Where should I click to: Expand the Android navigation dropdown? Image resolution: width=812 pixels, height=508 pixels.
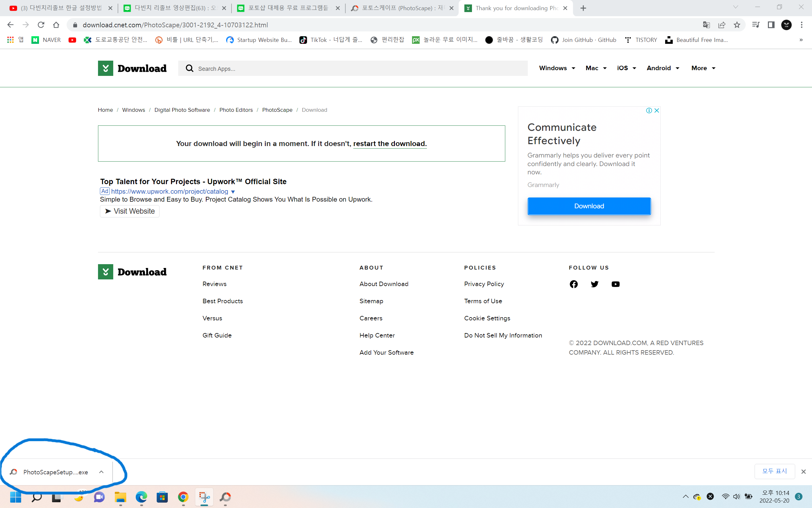(x=663, y=68)
